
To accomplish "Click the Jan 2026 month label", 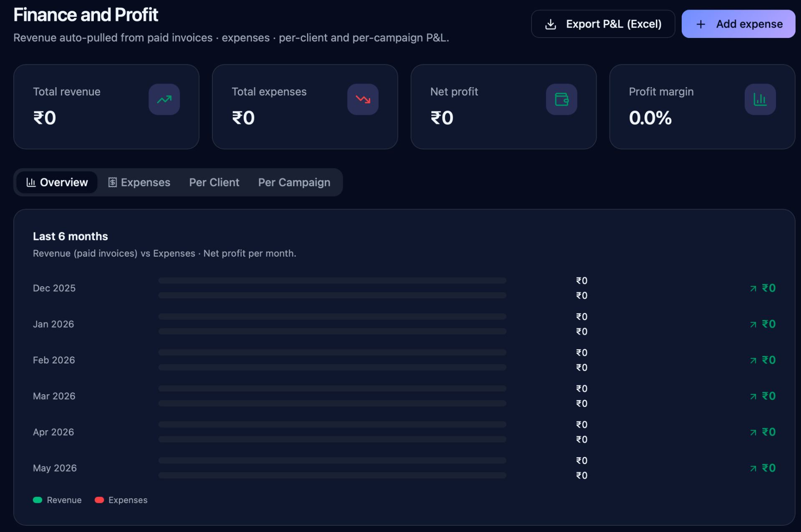I will tap(53, 324).
